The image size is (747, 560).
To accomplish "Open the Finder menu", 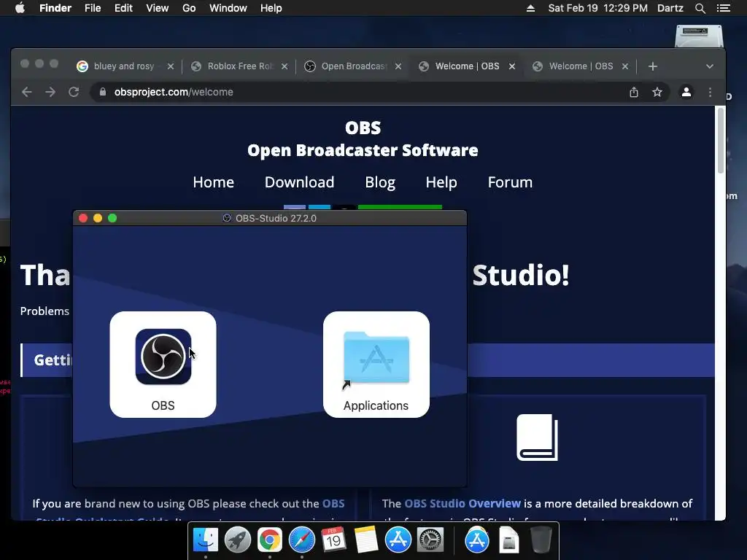I will pos(55,8).
